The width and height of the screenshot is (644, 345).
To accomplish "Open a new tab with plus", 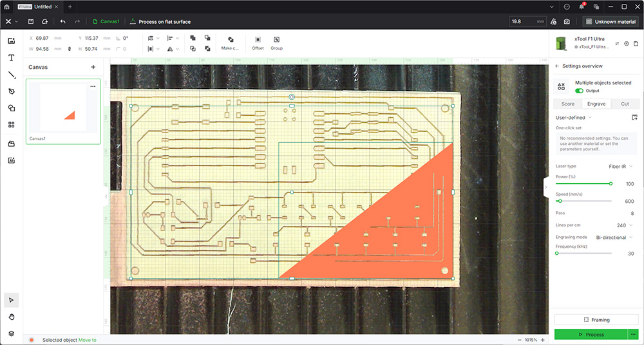I will point(70,6).
